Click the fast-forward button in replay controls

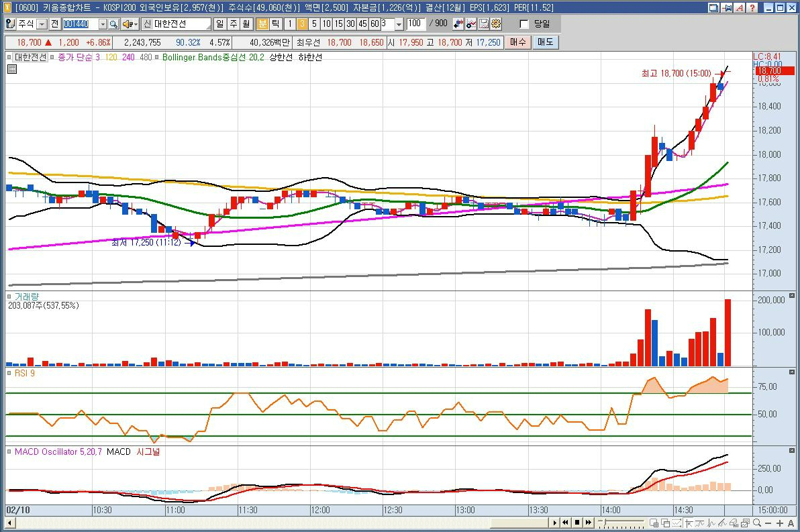point(589,523)
